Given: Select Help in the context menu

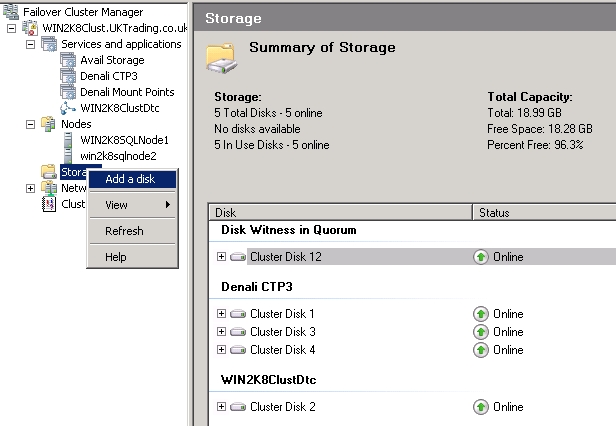Looking at the screenshot, I should (116, 257).
